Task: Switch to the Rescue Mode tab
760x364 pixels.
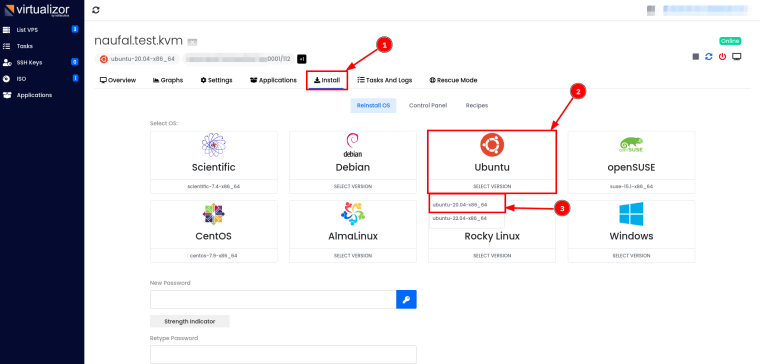Action: (x=453, y=80)
